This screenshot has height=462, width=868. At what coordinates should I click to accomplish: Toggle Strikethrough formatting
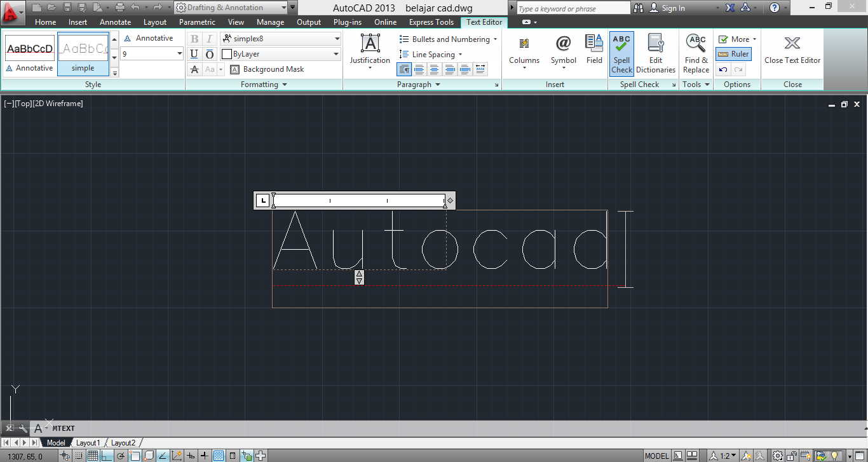click(194, 69)
